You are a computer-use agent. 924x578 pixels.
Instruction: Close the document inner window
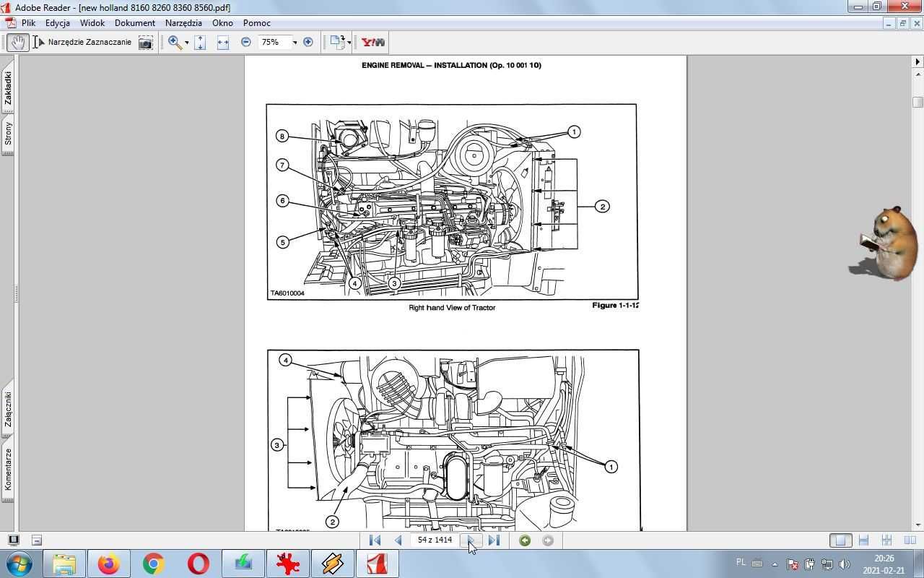point(917,23)
